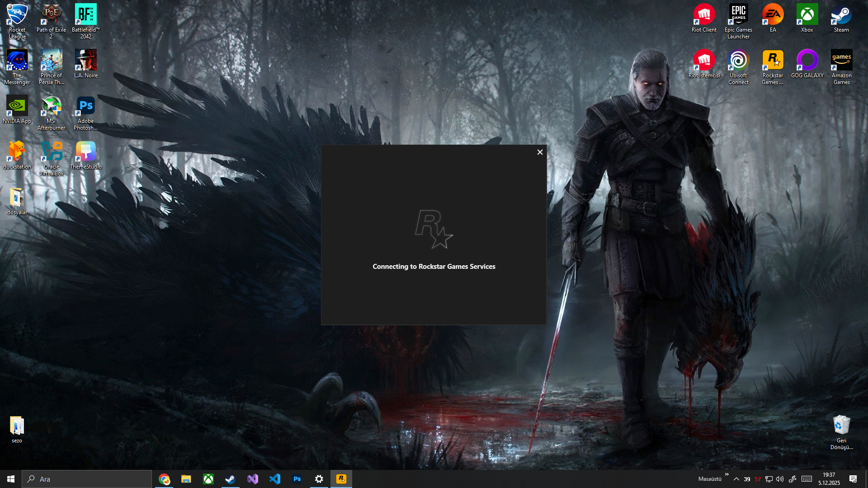Open the NVIDIA App shortcut
868x488 pixels.
pyautogui.click(x=17, y=106)
